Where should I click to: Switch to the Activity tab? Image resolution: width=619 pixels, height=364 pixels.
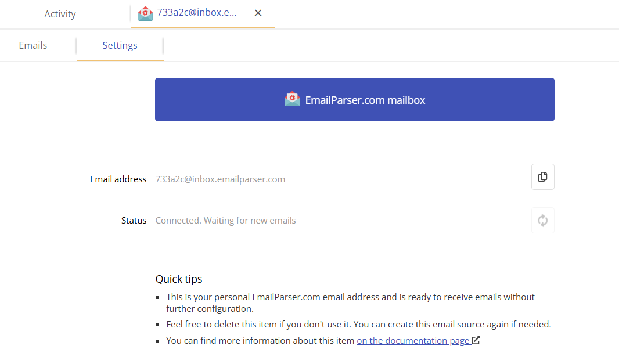pyautogui.click(x=60, y=13)
